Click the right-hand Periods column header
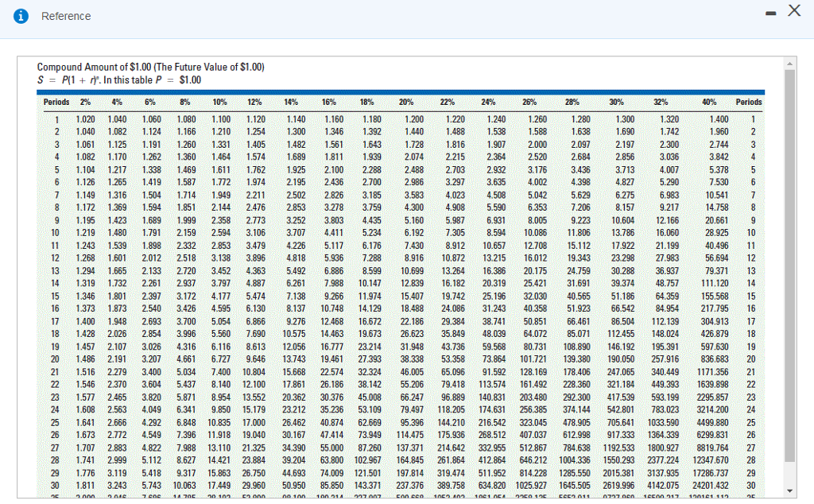The height and width of the screenshot is (504, 814). (749, 102)
